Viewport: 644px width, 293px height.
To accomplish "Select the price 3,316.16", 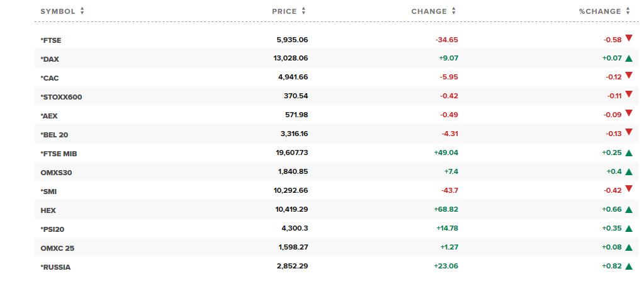I will point(293,134).
